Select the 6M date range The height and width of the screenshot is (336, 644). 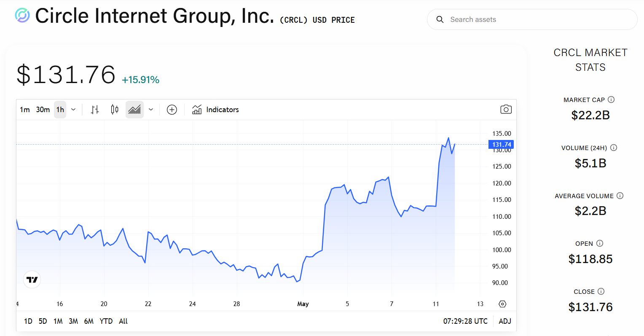coord(89,321)
